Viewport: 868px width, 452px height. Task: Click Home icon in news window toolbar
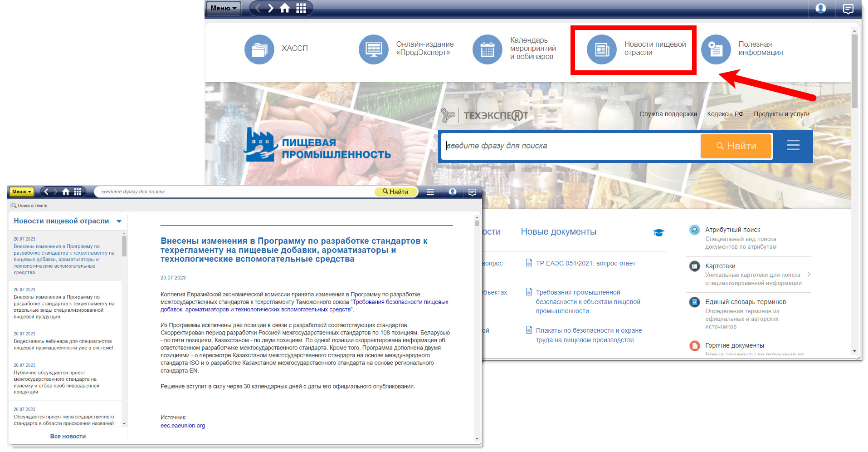66,192
